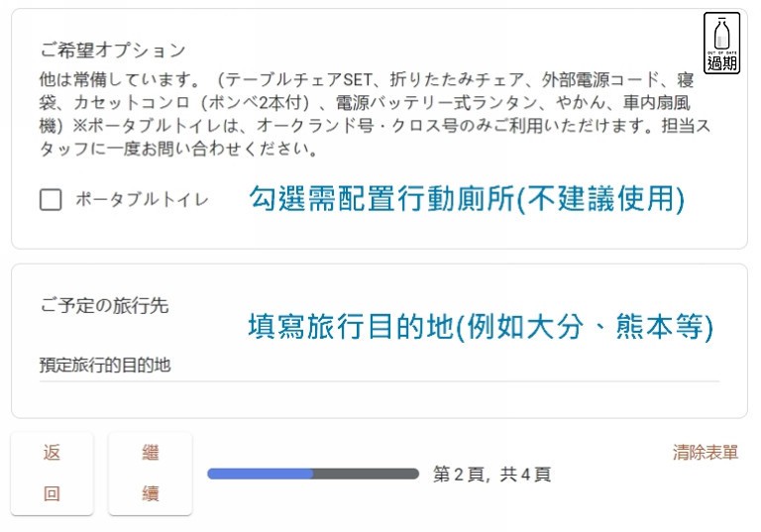Click the 清除表單 clear form link
Screen dimensions: 761x532
(706, 453)
